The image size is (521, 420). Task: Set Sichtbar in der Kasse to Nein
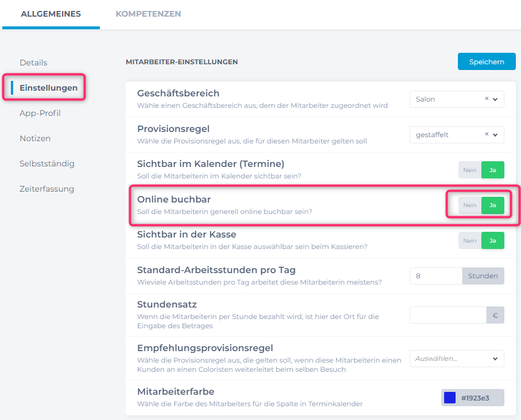(x=470, y=241)
